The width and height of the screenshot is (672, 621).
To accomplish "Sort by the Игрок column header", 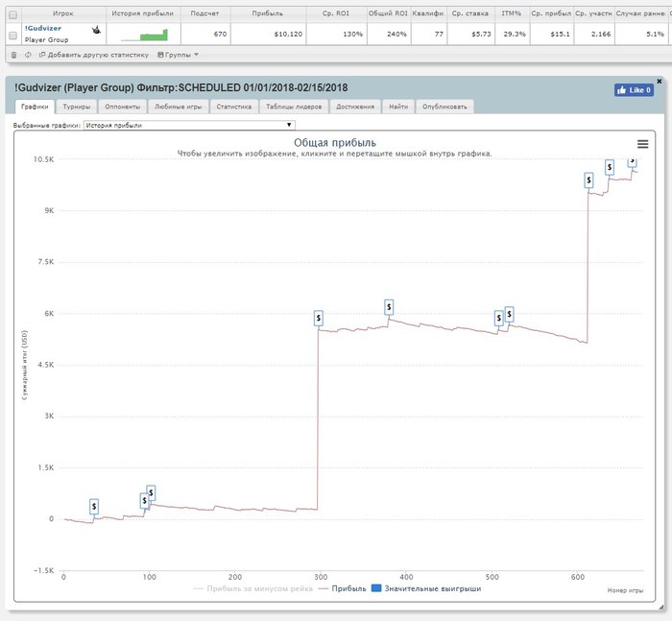I will (63, 13).
